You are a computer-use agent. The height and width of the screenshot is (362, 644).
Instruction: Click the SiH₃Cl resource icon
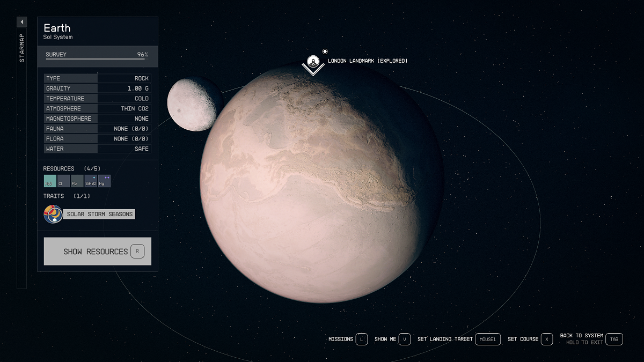coord(90,181)
